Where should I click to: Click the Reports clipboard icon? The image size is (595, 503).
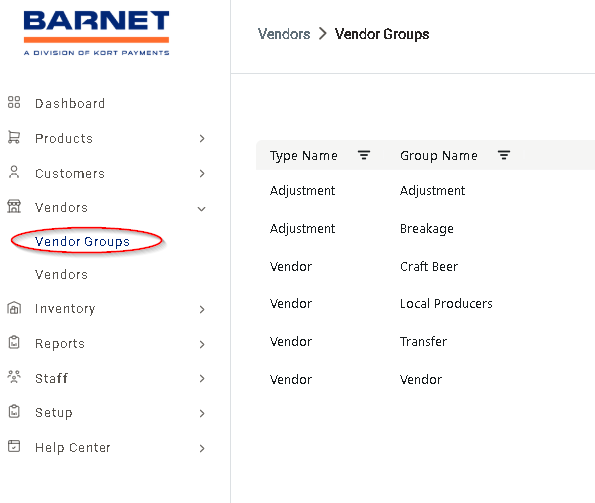pos(14,342)
